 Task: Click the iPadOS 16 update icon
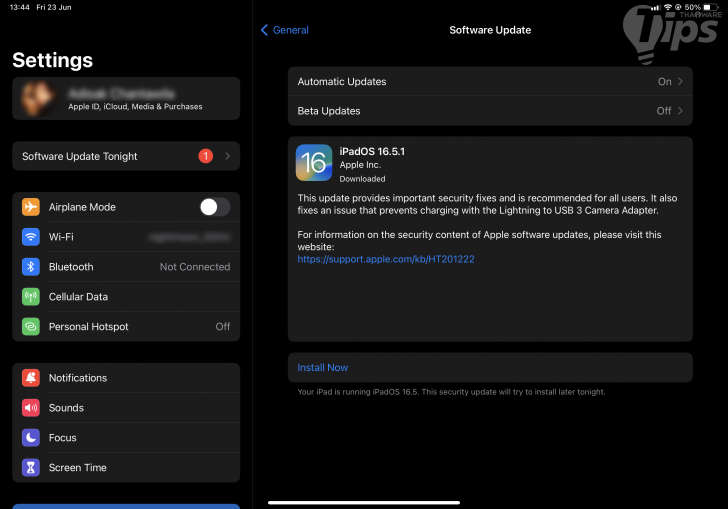[x=314, y=163]
